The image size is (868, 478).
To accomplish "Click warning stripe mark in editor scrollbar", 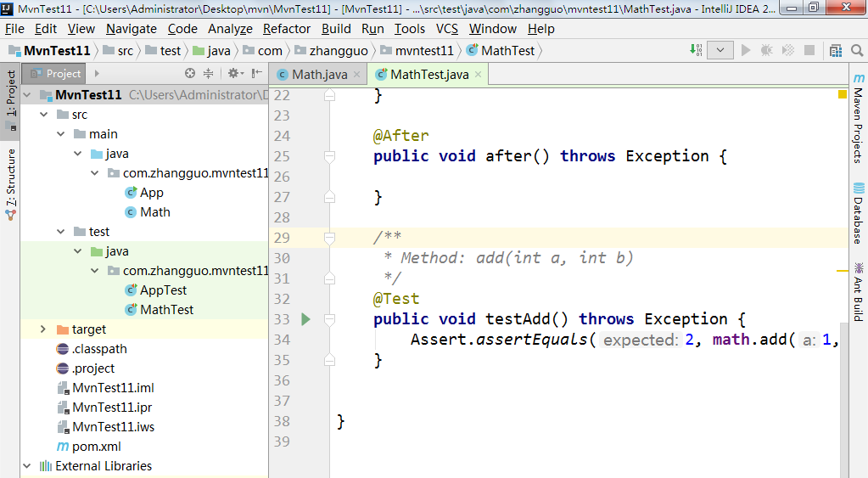I will (843, 271).
